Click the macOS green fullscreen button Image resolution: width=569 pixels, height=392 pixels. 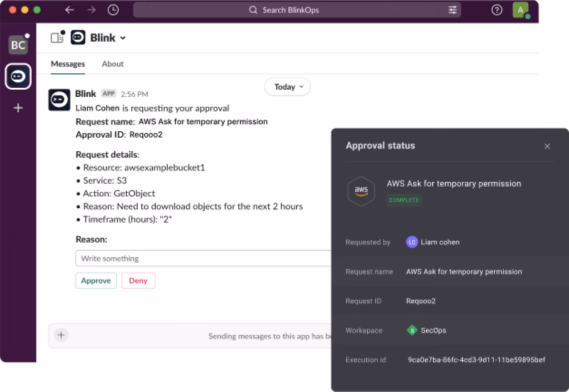point(37,10)
